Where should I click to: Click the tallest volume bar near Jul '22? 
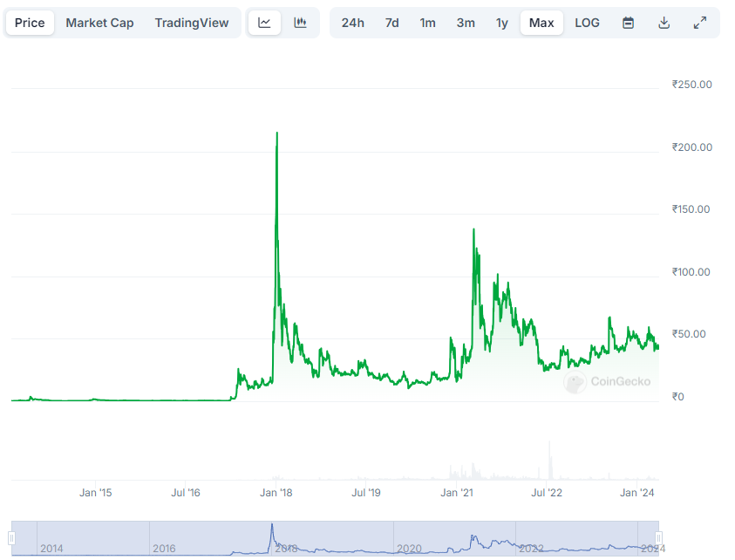550,460
